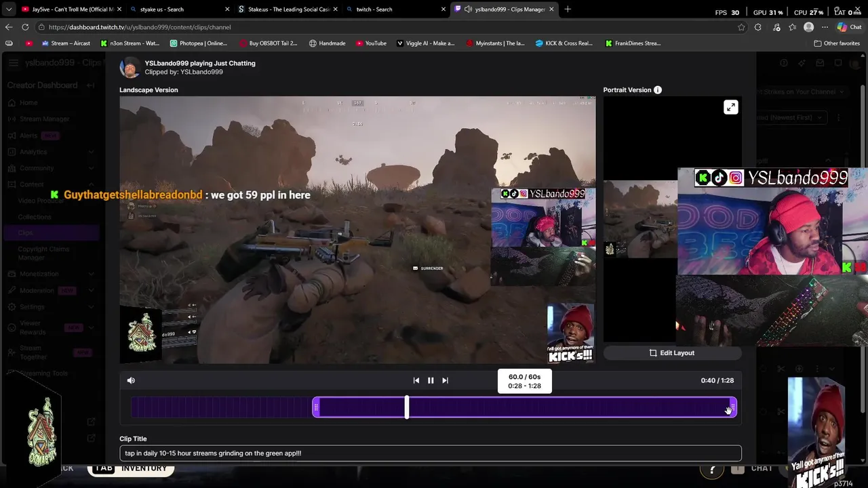Expand the portrait version preview
This screenshot has height=488, width=868.
pyautogui.click(x=730, y=107)
